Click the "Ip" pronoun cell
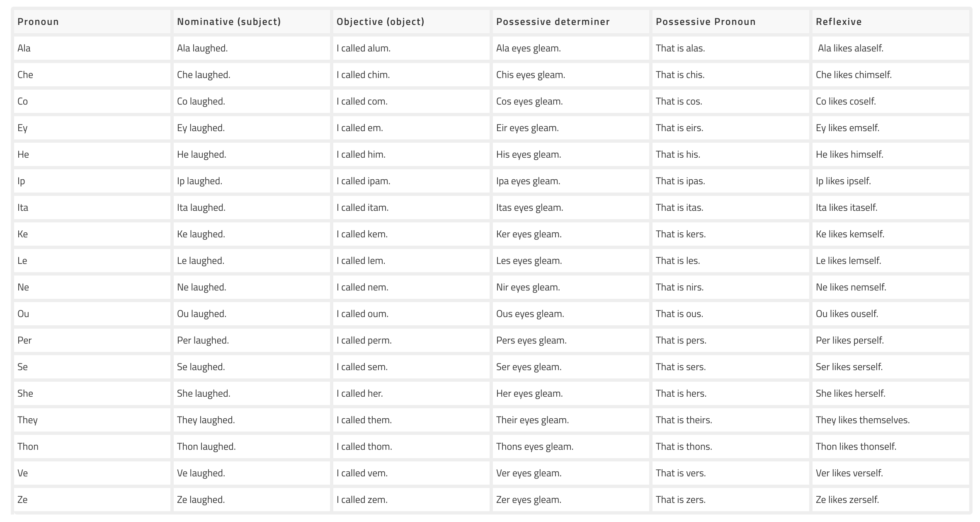Screen dimensions: 980x522 [x=22, y=181]
